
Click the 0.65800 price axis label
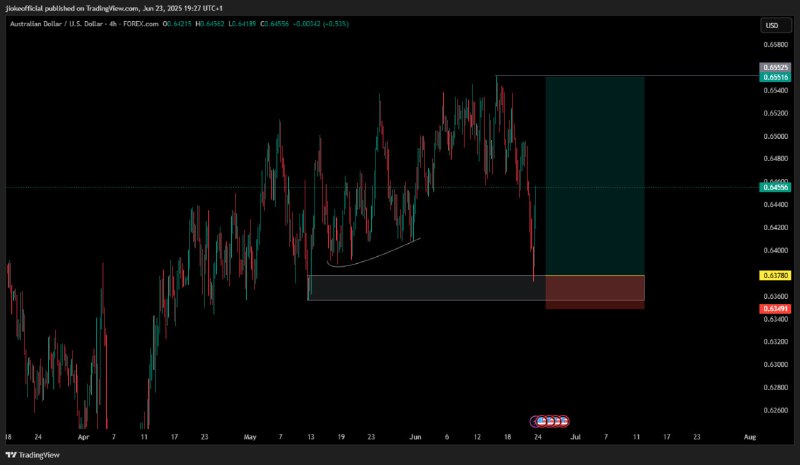[x=776, y=44]
